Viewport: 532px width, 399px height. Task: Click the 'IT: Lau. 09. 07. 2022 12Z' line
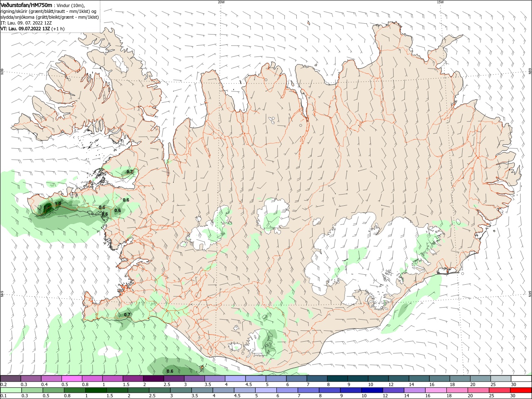[x=26, y=23]
